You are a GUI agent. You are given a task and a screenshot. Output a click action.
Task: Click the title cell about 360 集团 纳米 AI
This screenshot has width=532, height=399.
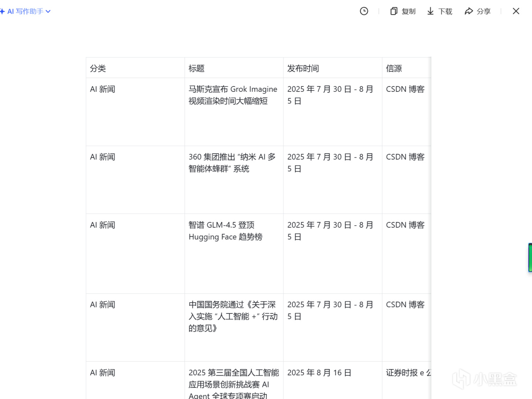click(x=234, y=180)
